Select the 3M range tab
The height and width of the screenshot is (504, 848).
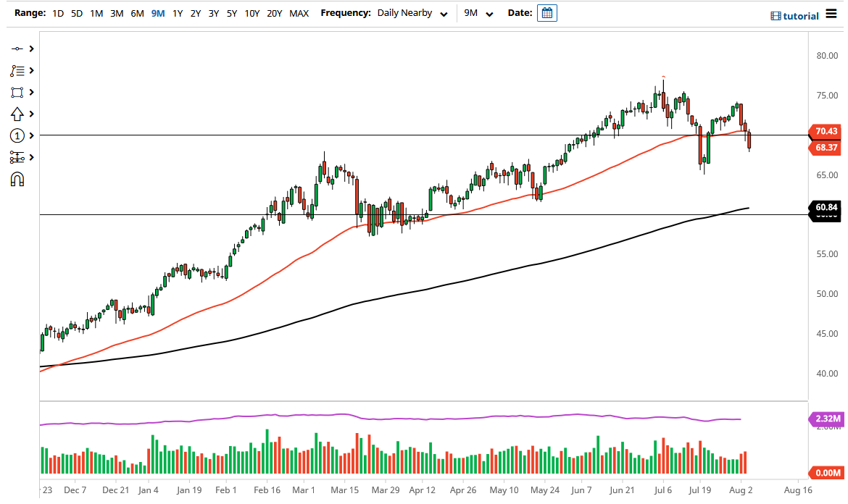[x=117, y=13]
